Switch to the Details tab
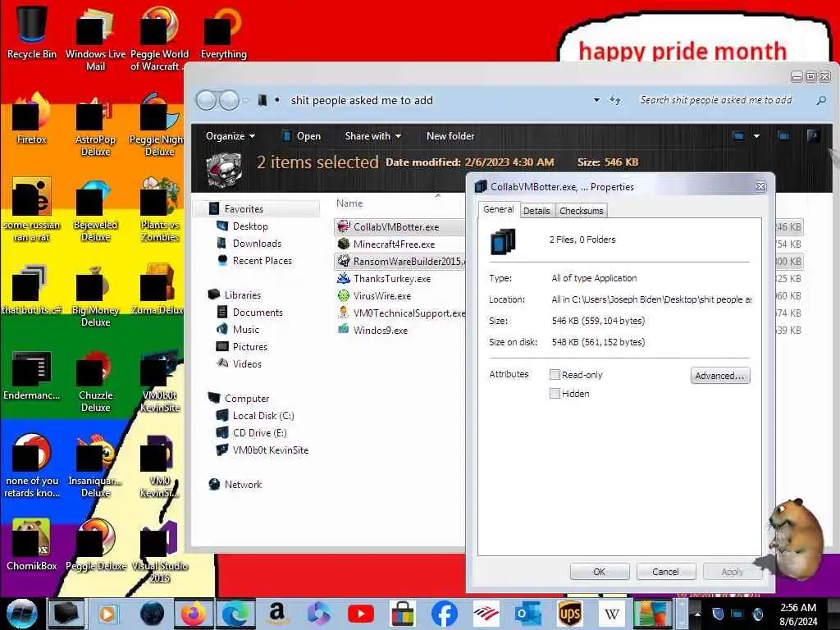The height and width of the screenshot is (630, 840). click(x=536, y=211)
